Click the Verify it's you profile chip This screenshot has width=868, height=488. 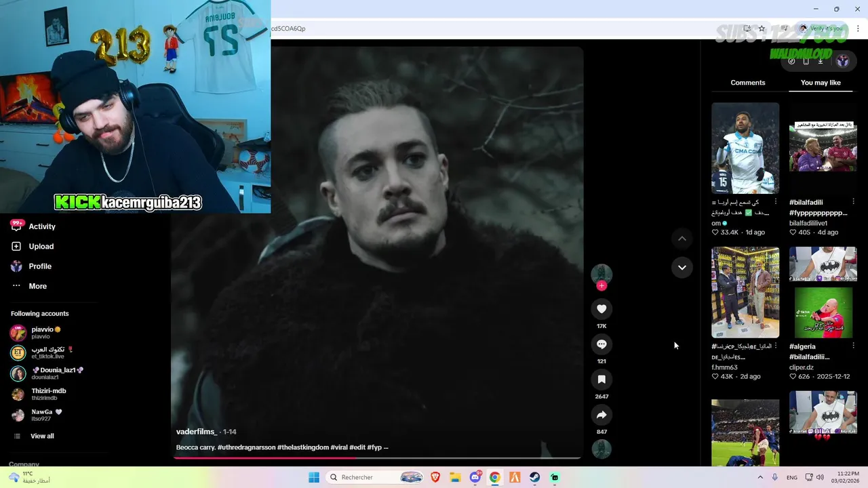[822, 28]
